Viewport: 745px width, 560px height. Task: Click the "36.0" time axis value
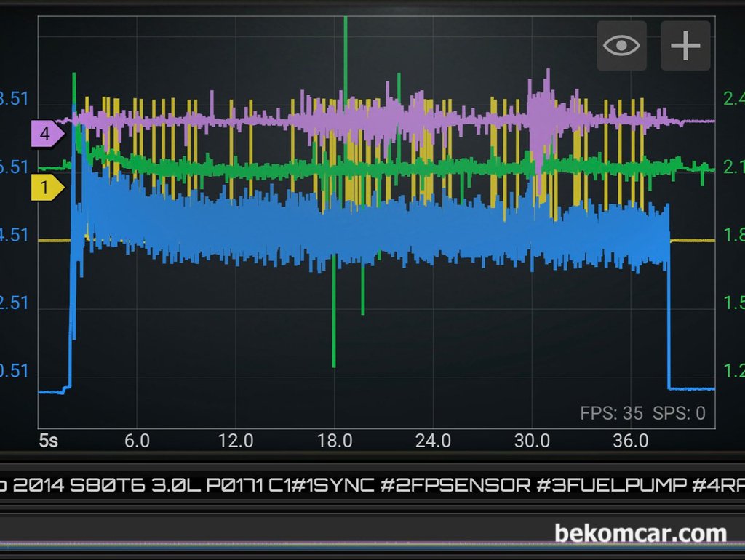tap(631, 441)
